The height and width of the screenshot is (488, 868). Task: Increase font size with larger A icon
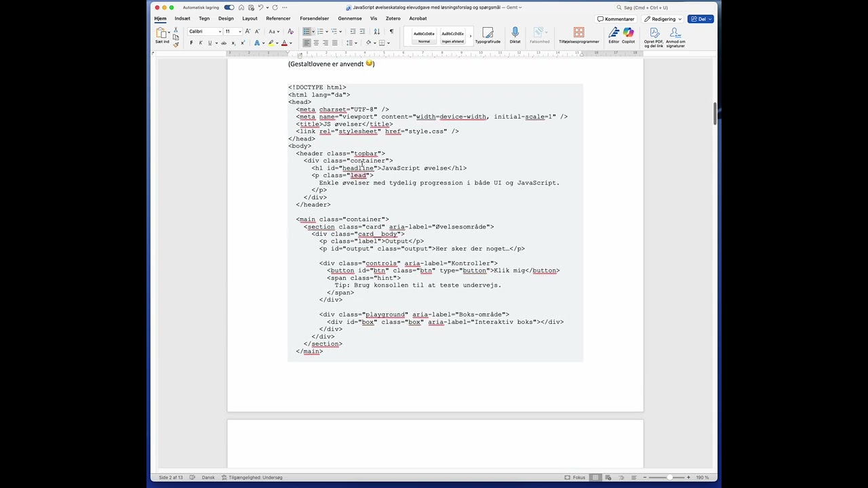pyautogui.click(x=248, y=31)
